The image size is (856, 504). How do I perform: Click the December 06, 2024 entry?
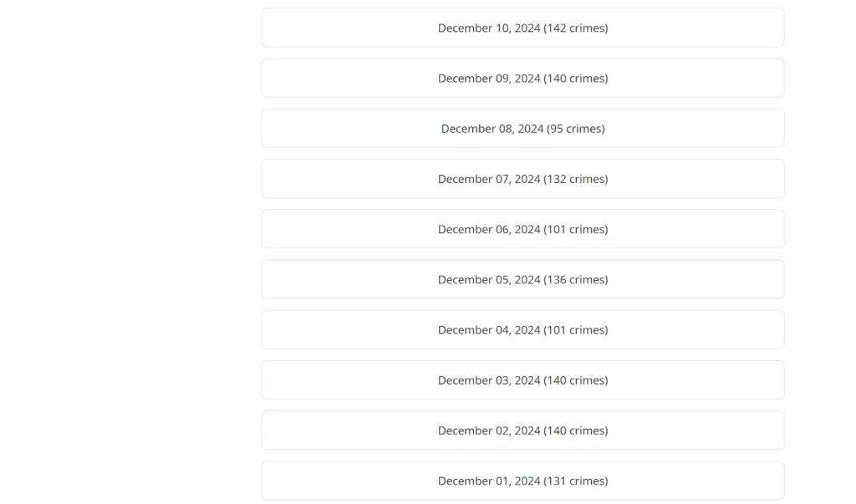click(522, 229)
